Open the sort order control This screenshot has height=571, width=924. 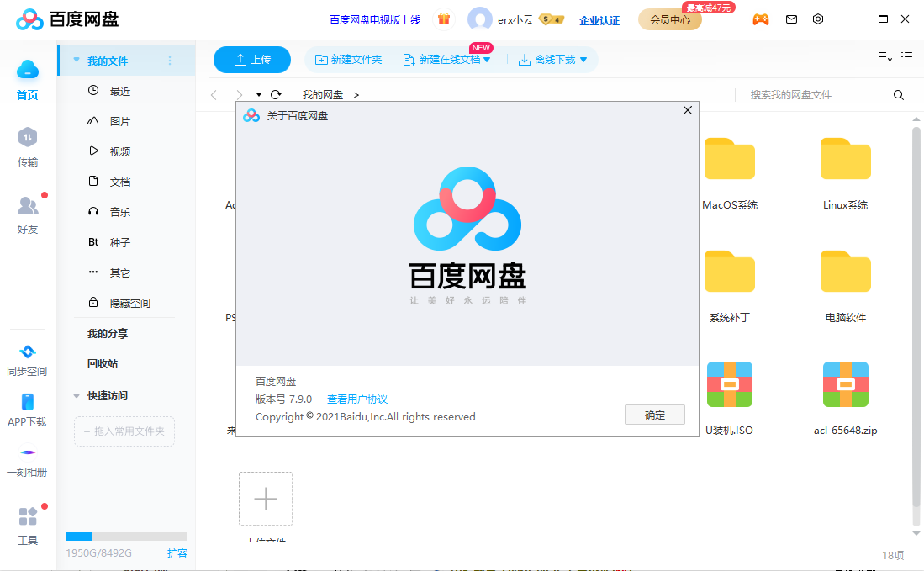(884, 57)
